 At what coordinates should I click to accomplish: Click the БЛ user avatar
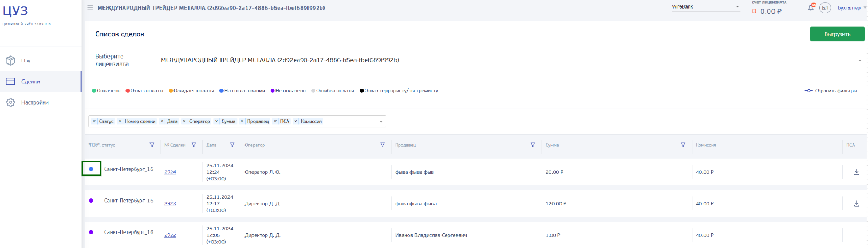pos(825,7)
